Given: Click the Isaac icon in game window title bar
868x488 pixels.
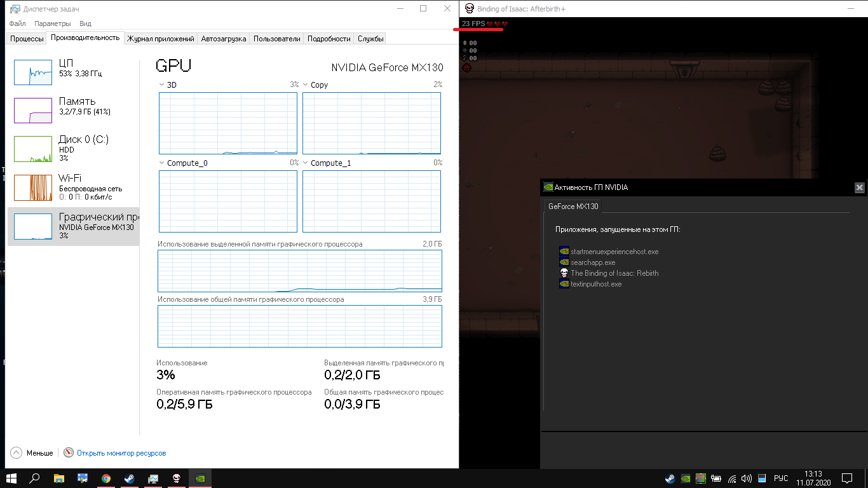Looking at the screenshot, I should click(470, 8).
